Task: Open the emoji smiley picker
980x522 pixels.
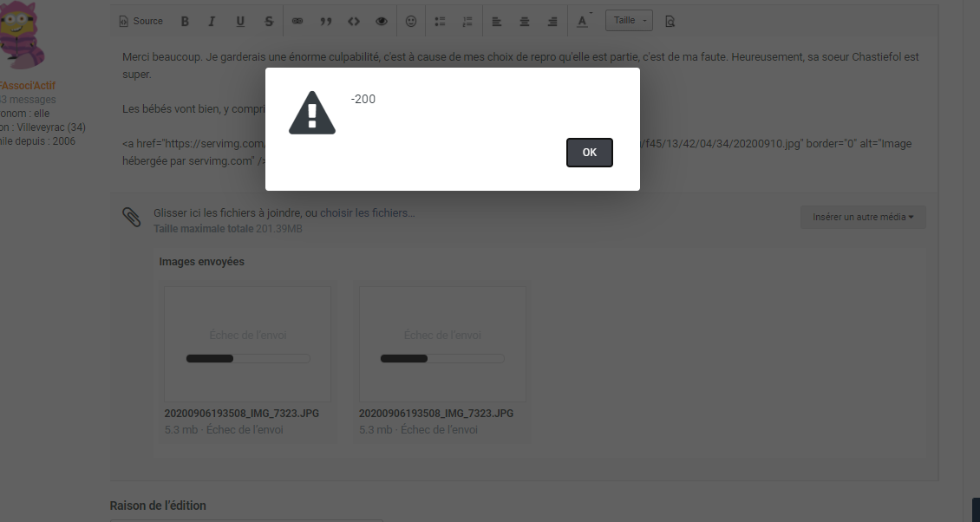Action: pos(411,21)
